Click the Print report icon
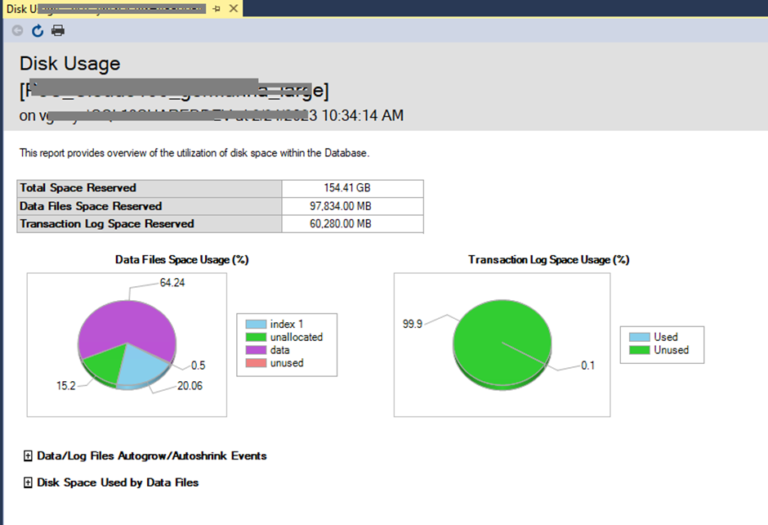768x525 pixels. pyautogui.click(x=58, y=31)
